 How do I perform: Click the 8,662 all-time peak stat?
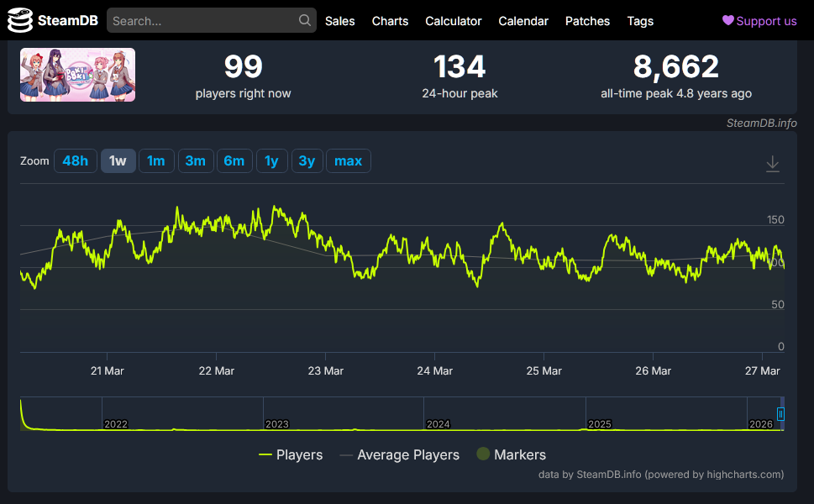pos(676,76)
